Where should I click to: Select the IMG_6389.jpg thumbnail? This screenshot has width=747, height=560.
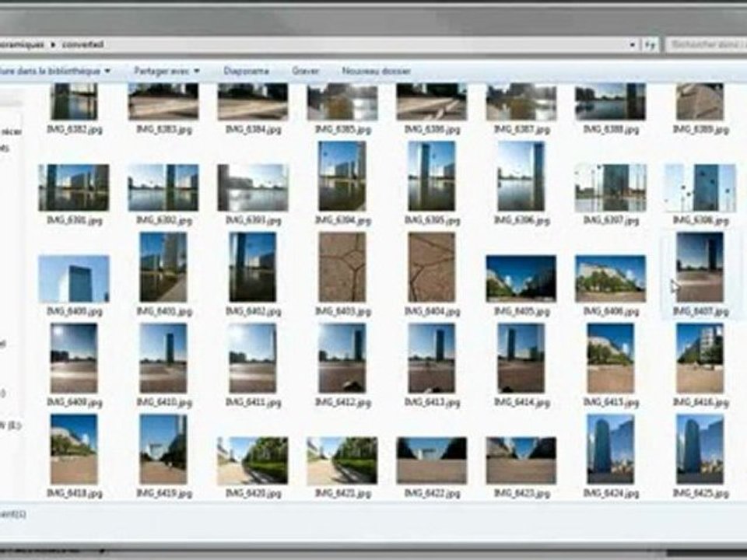[x=700, y=101]
